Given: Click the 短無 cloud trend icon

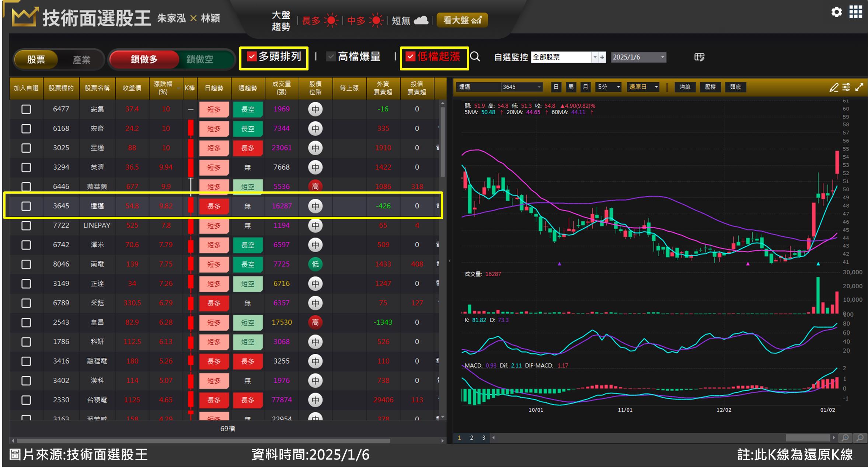Looking at the screenshot, I should click(421, 20).
